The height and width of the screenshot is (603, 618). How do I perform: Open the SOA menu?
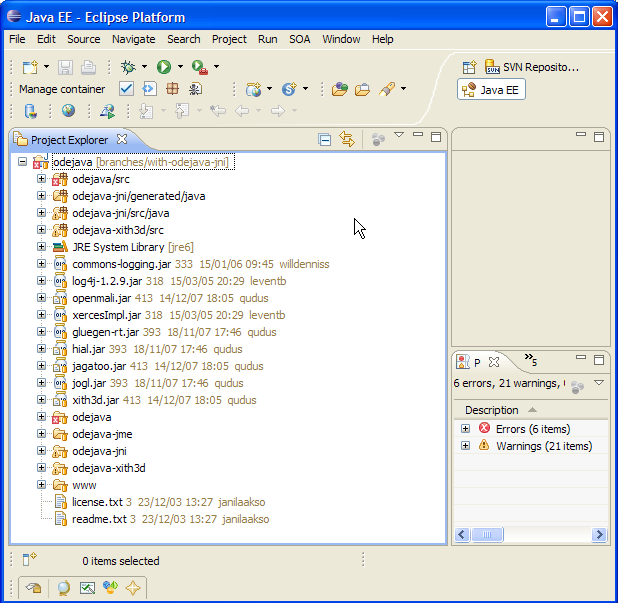[300, 39]
